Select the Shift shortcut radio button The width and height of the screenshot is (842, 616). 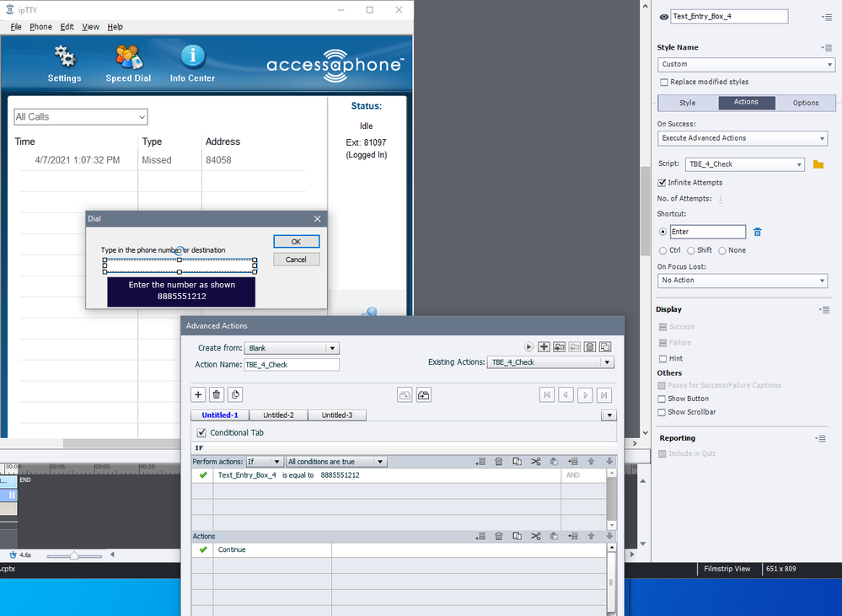[x=691, y=250]
